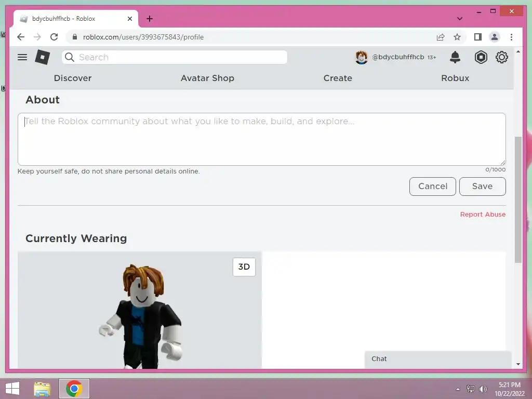Image resolution: width=532 pixels, height=399 pixels.
Task: Reload the page
Action: tap(54, 37)
